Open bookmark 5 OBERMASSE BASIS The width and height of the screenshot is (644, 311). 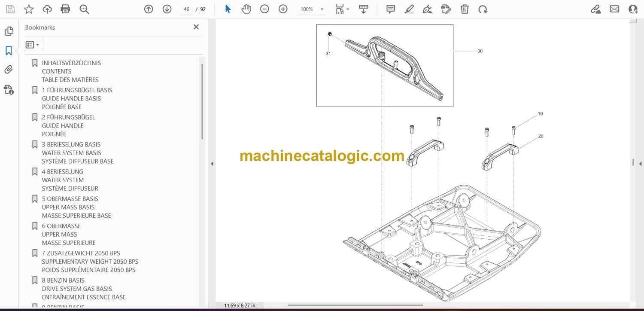point(70,199)
